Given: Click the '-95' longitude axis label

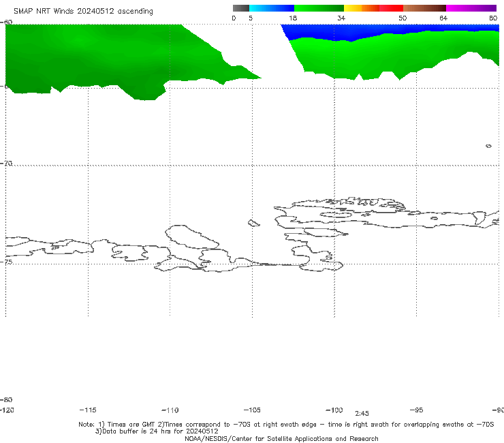Looking at the screenshot, I should point(417,410).
